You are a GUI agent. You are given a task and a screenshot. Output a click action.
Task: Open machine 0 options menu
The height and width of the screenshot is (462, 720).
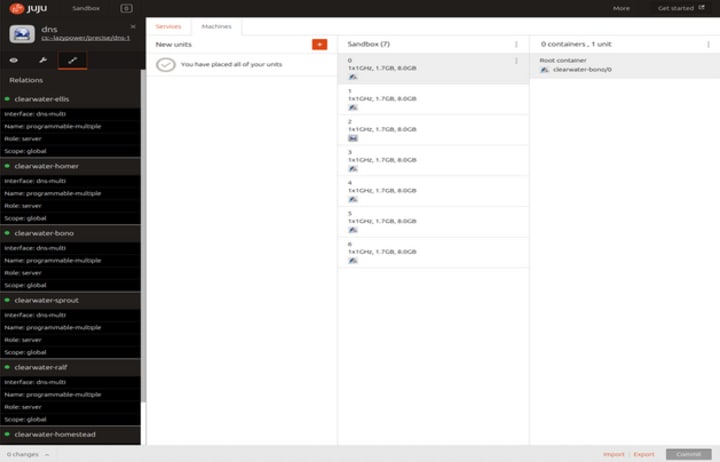517,61
